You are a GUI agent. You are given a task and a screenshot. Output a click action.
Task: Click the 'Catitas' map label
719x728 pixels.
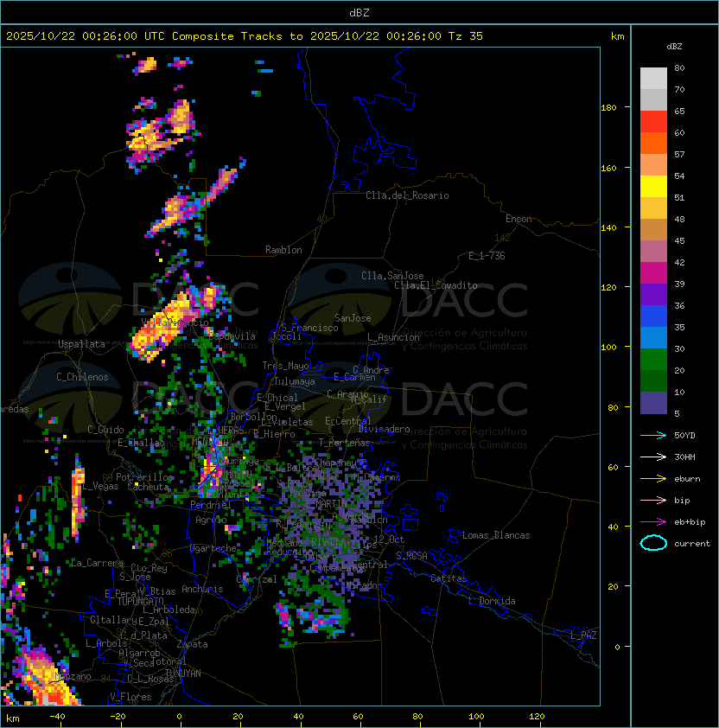449,578
